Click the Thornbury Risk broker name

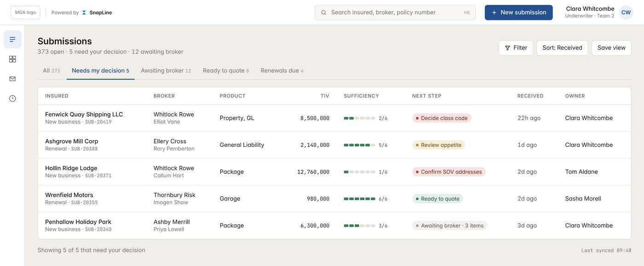click(174, 195)
